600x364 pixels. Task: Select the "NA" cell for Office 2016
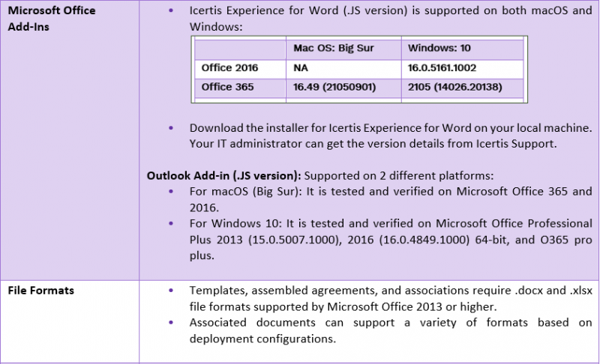[301, 68]
